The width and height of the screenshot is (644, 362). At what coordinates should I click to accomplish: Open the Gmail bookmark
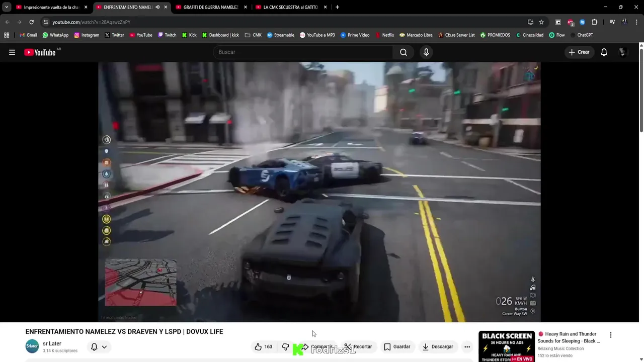28,35
